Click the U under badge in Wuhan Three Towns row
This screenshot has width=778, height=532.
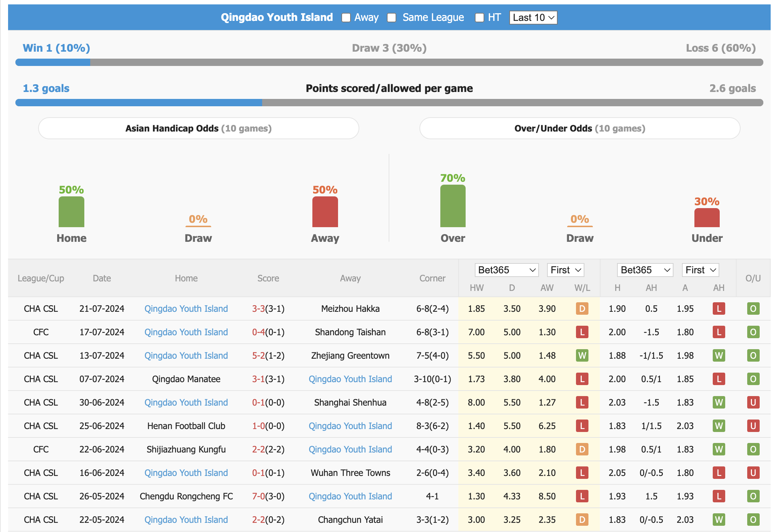[x=753, y=473]
